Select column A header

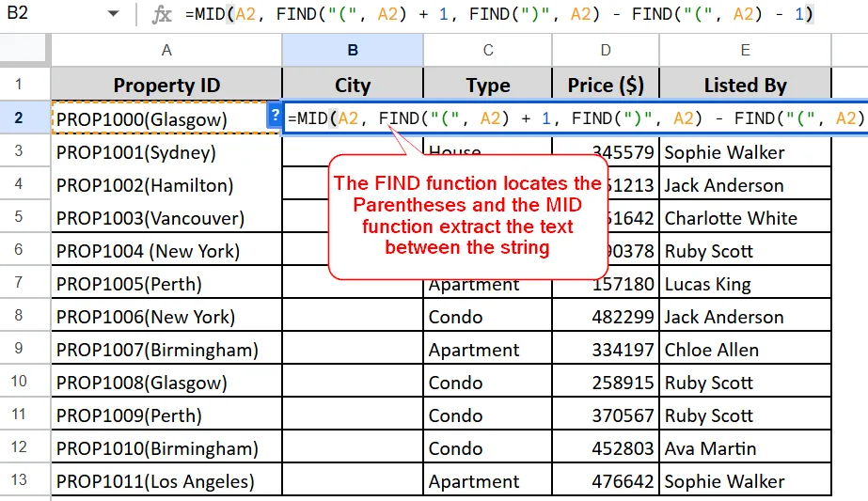(x=166, y=51)
